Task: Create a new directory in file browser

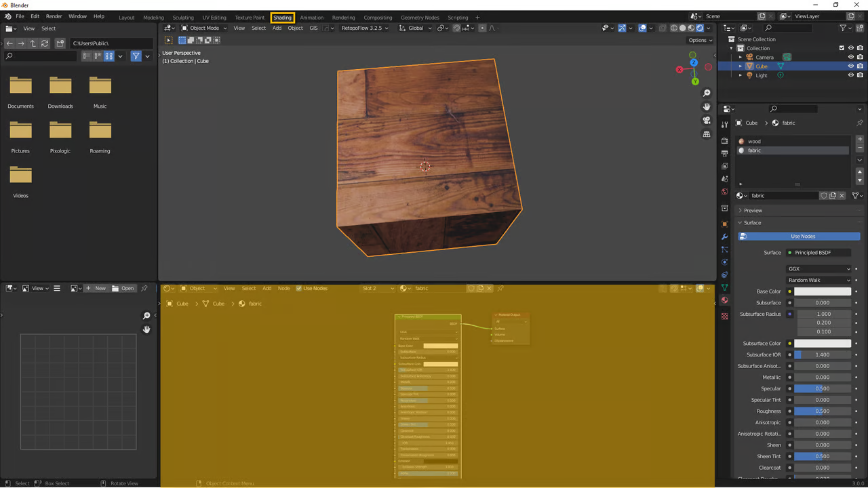Action: point(60,43)
